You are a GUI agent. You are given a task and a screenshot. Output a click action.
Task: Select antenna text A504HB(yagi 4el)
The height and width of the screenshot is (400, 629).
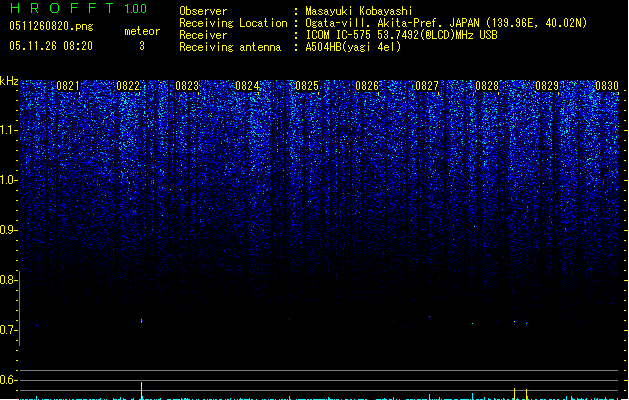(x=353, y=47)
